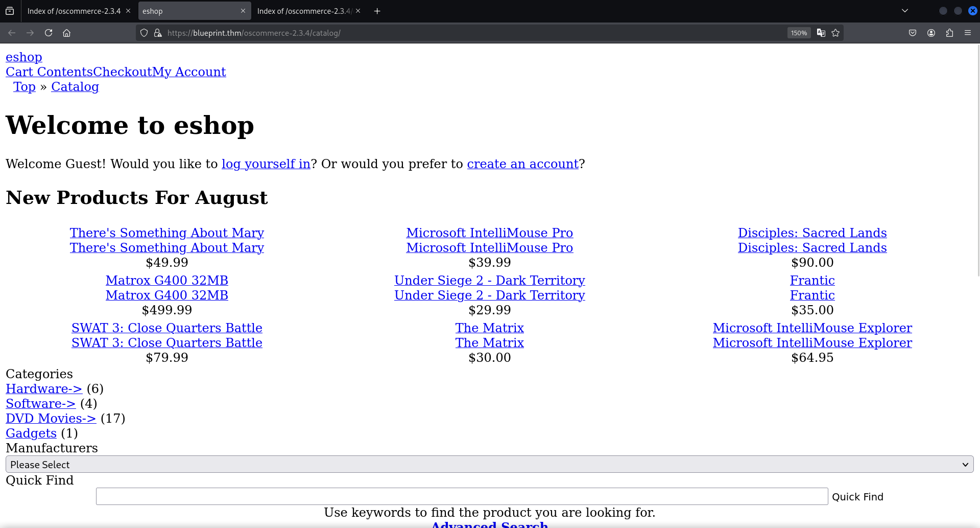Open the translate page icon

tap(821, 33)
